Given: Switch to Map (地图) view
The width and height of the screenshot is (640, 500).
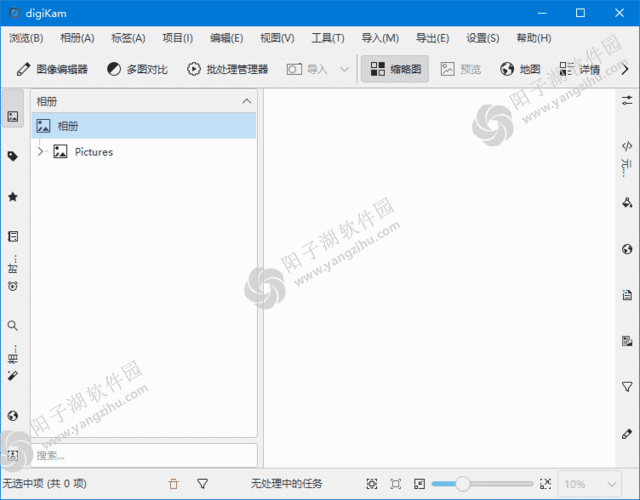Looking at the screenshot, I should [x=520, y=69].
